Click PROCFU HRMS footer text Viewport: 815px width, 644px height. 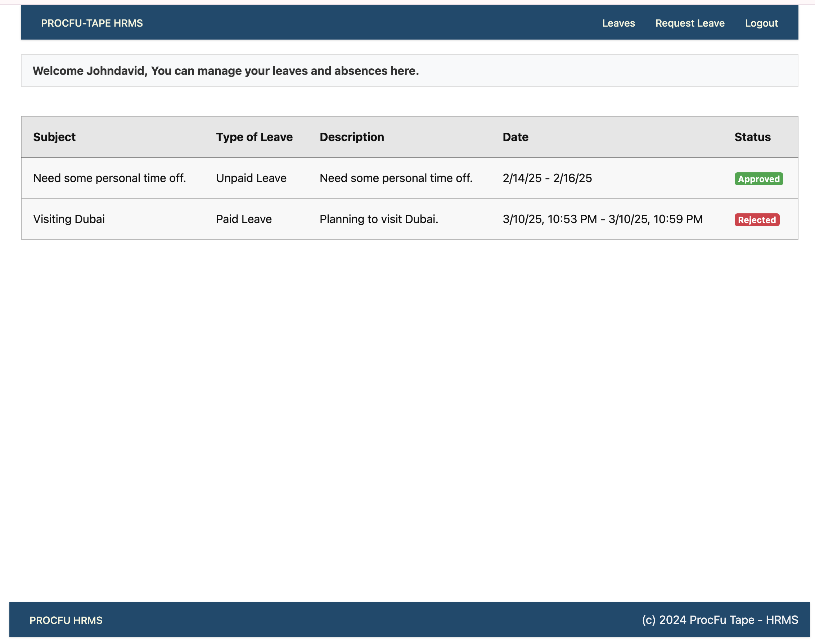click(66, 620)
